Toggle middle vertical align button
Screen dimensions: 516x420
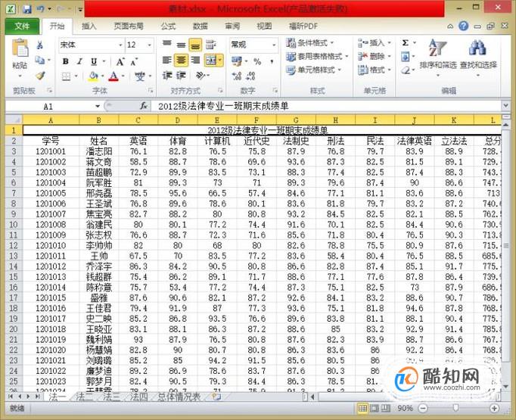[181, 45]
